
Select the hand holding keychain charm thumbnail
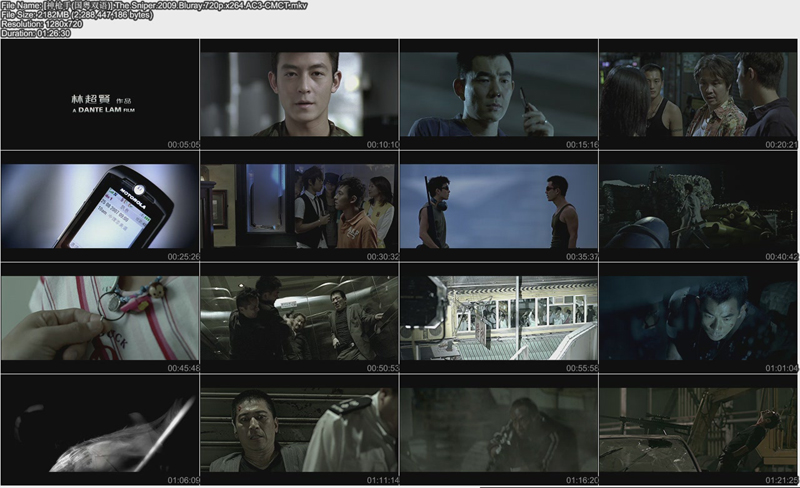point(100,318)
